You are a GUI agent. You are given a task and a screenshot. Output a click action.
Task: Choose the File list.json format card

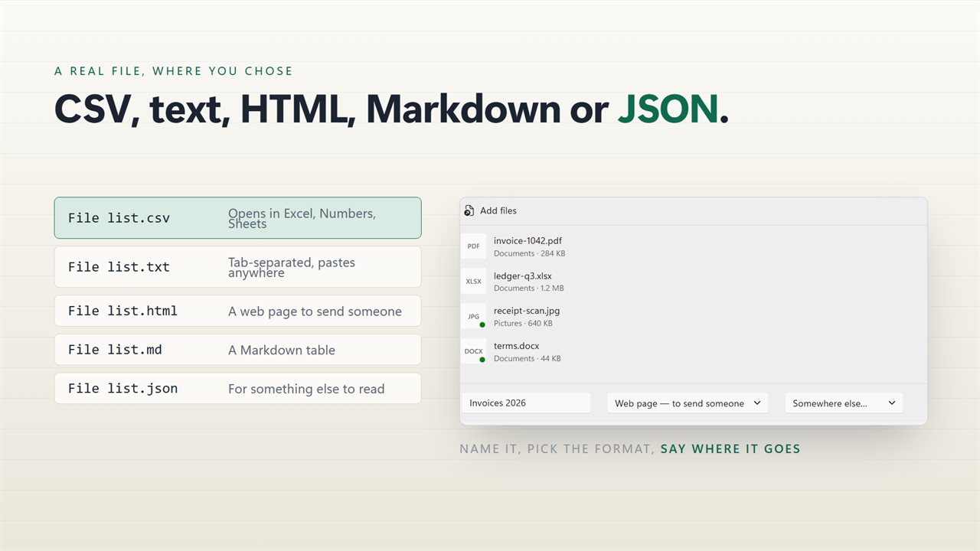(x=237, y=388)
